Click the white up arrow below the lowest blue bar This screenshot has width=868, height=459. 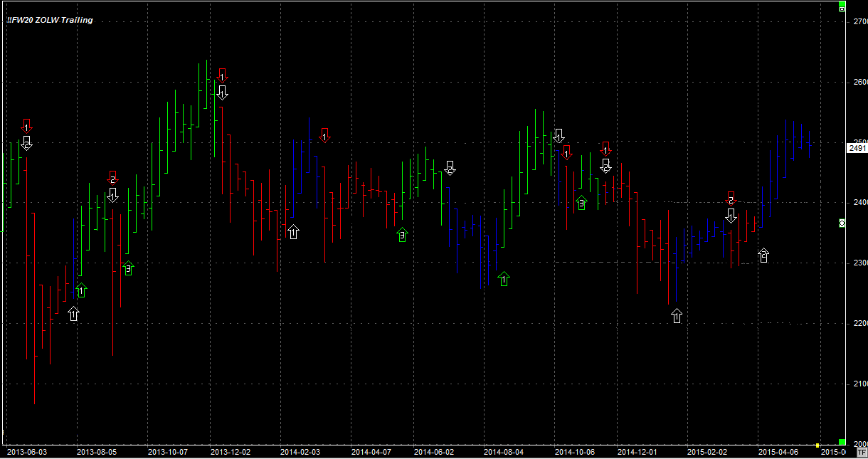[x=677, y=315]
